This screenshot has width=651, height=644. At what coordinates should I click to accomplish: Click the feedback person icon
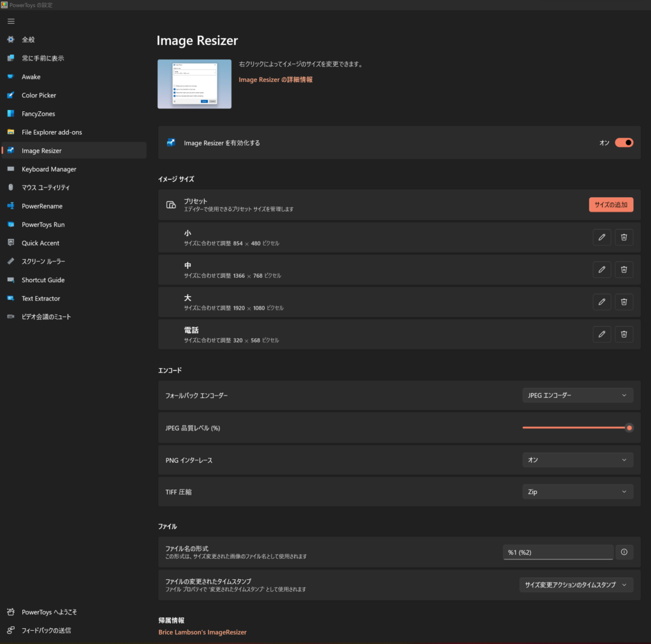pyautogui.click(x=11, y=630)
